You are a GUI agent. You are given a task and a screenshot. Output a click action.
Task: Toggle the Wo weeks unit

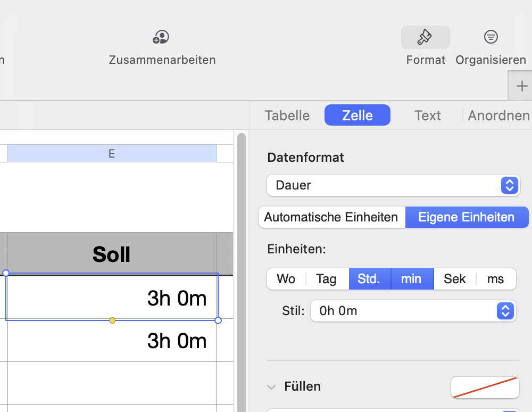[x=286, y=279]
